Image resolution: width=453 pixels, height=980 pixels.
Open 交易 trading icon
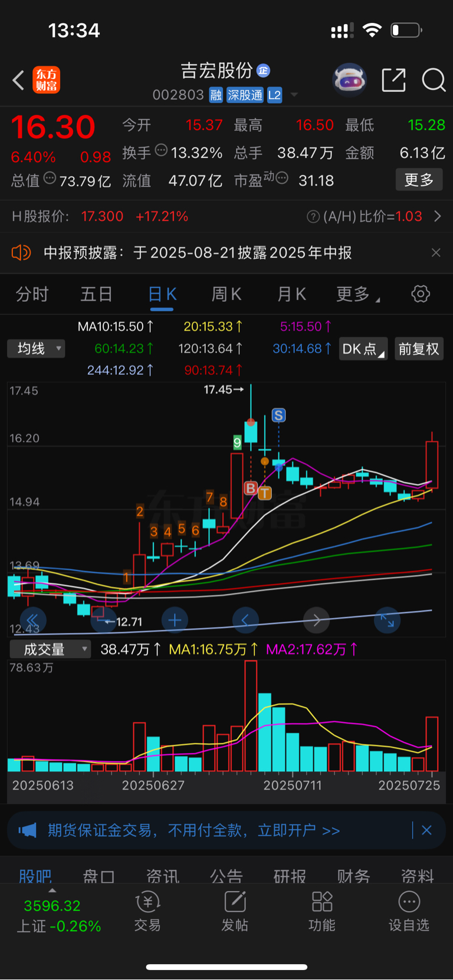click(x=147, y=911)
